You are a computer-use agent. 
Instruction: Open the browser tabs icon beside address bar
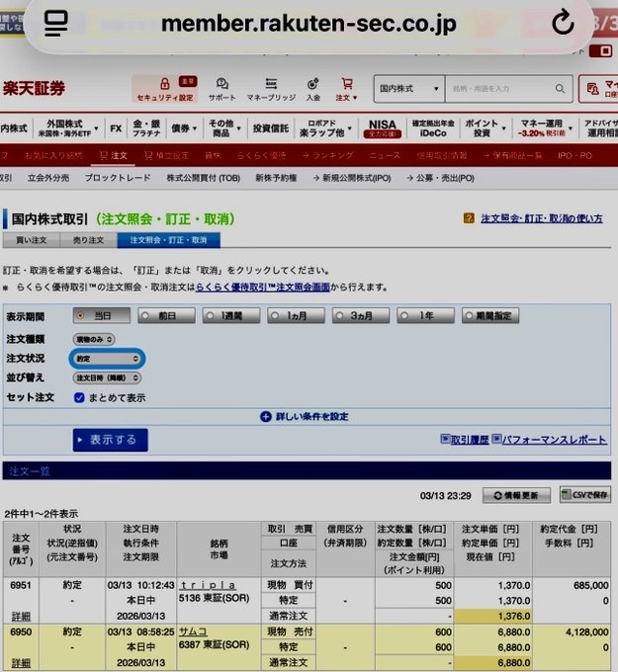click(x=56, y=23)
